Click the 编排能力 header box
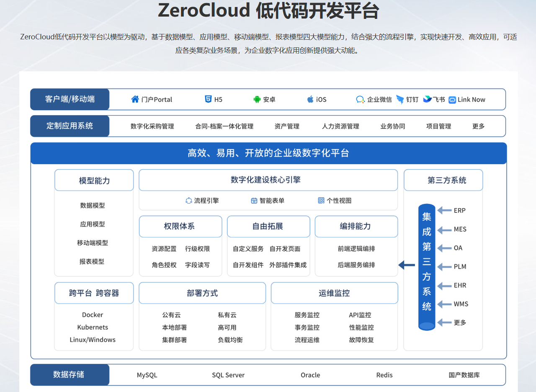This screenshot has width=536, height=392. (x=356, y=227)
